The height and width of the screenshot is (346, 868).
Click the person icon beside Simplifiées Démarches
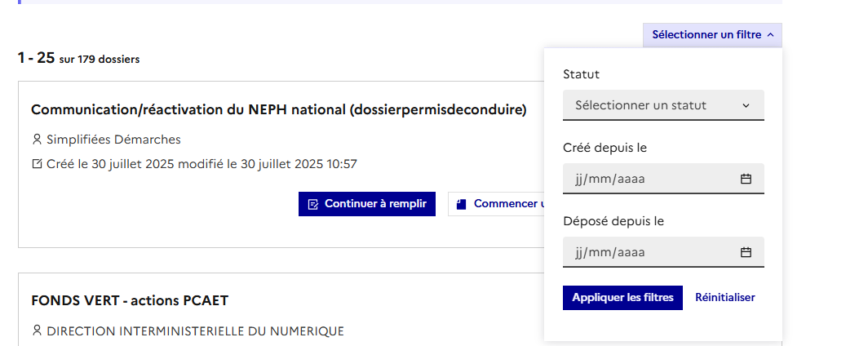[36, 140]
